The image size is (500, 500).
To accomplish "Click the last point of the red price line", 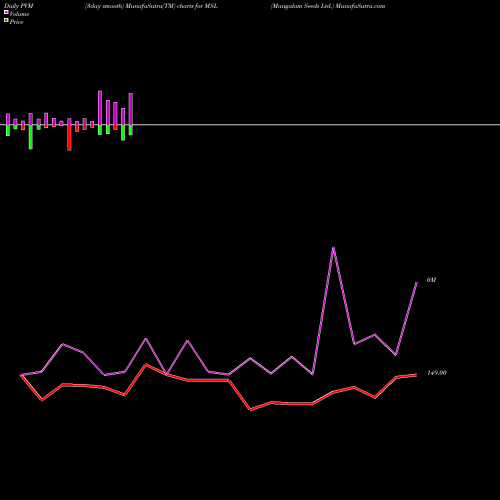I will pos(416,375).
